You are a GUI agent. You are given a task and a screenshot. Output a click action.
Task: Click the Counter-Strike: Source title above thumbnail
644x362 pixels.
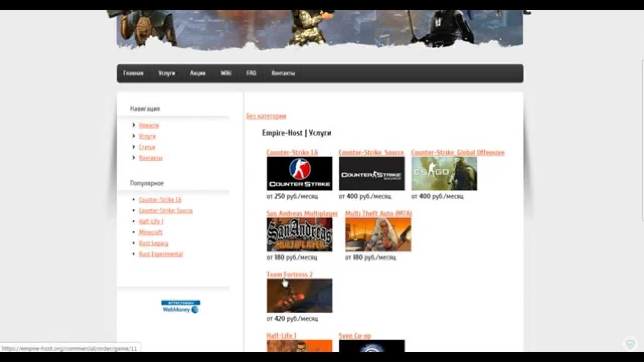(x=371, y=152)
